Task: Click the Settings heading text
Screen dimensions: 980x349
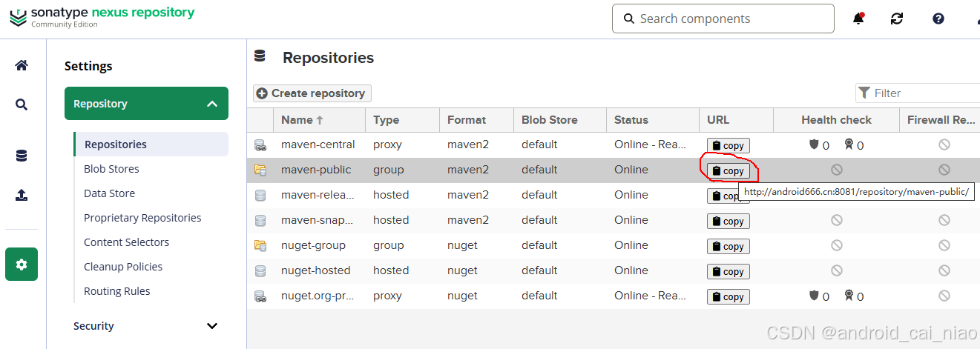Action: (x=88, y=66)
